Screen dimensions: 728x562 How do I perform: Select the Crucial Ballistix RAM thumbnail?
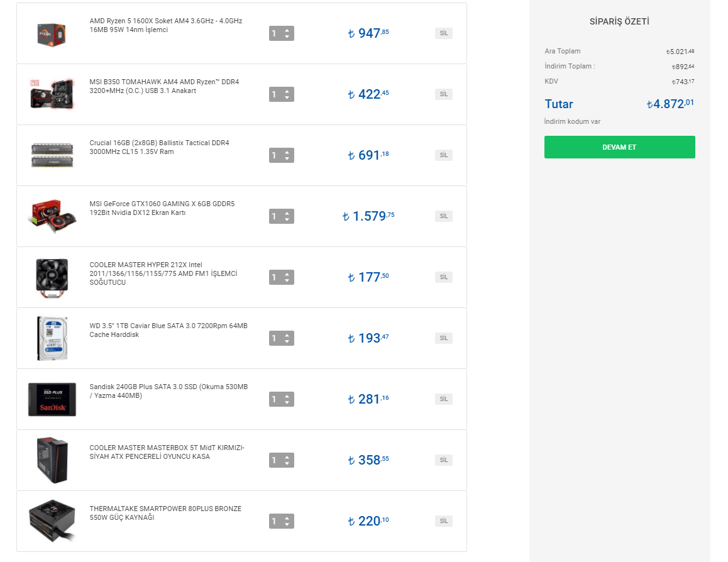52,155
